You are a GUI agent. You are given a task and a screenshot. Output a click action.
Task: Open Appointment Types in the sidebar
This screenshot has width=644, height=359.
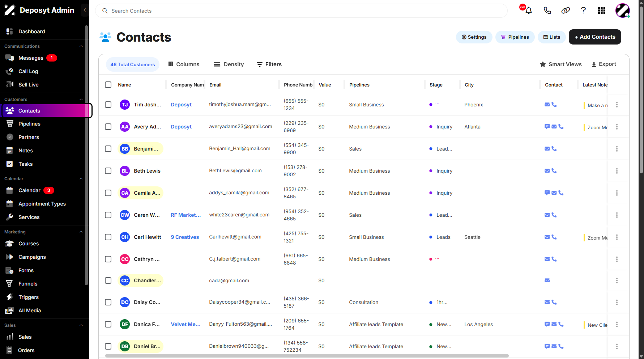click(43, 204)
